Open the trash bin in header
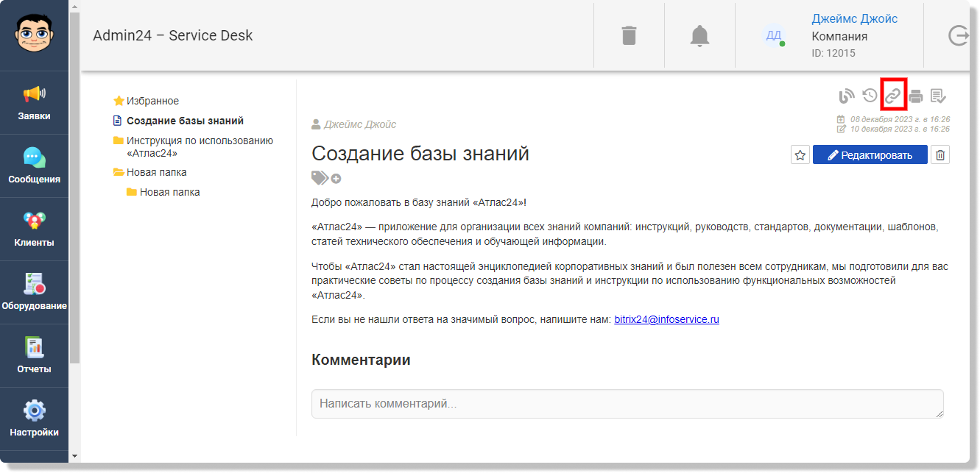Viewport: 980px width, 473px height. tap(629, 35)
